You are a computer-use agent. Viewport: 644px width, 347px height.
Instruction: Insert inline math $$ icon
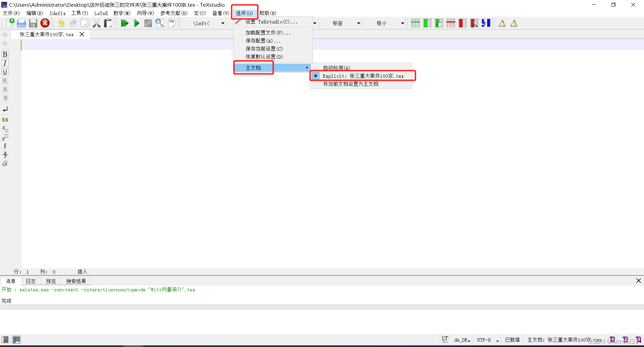[x=5, y=120]
